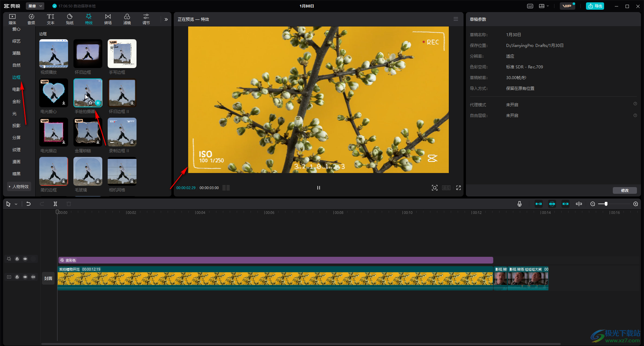This screenshot has height=346, width=644.
Task: Select the 边框 effect category
Action: (16, 77)
